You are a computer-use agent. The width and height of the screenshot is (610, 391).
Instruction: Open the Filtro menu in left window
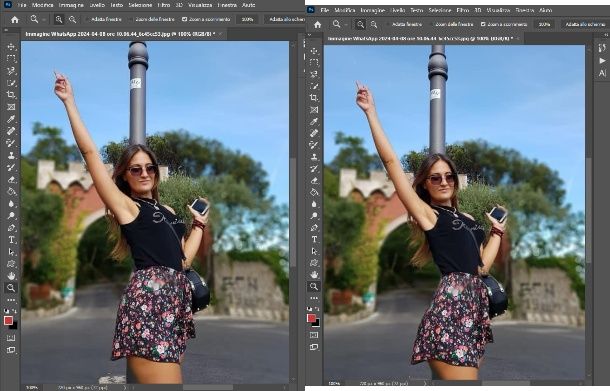[x=164, y=5]
